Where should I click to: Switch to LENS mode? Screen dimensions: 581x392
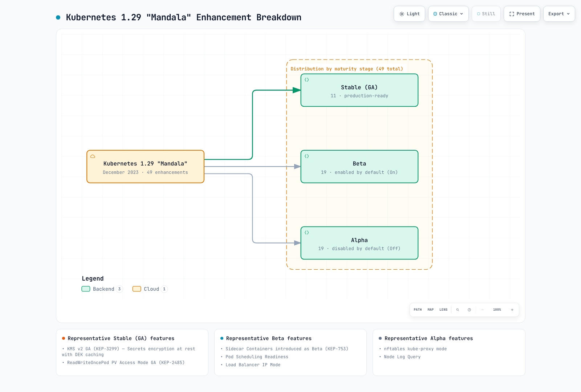pos(443,310)
